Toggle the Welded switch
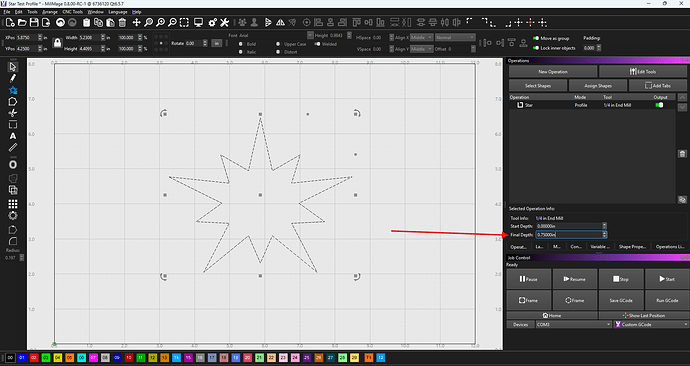This screenshot has height=366, width=690. pyautogui.click(x=317, y=44)
